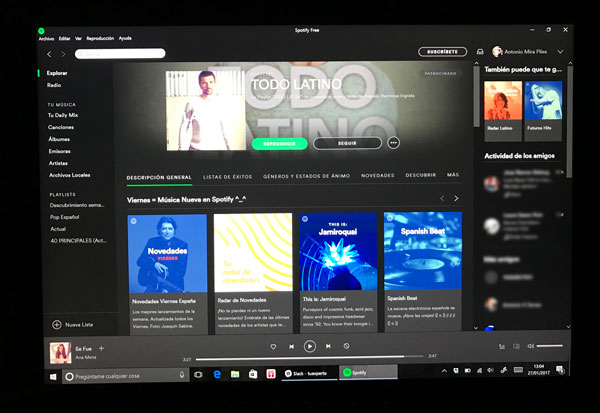Open the inbox tray icon beside Suscríbete
This screenshot has width=600, height=413.
[480, 52]
